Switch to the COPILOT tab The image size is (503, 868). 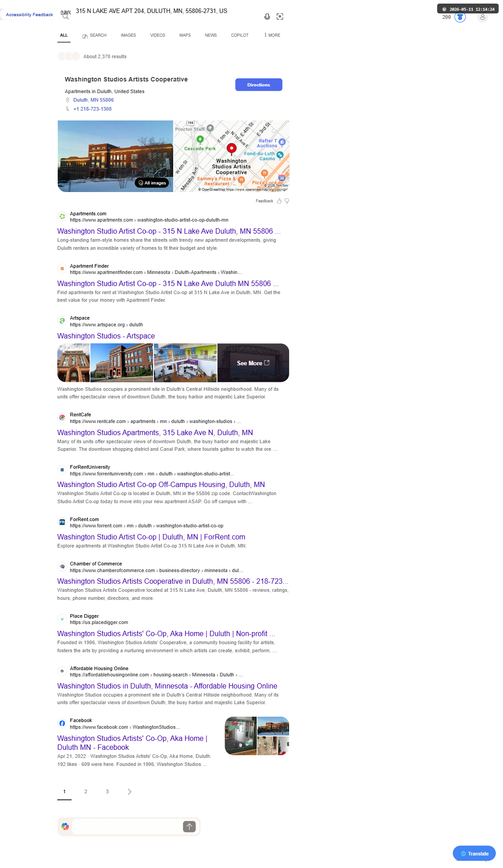click(240, 35)
